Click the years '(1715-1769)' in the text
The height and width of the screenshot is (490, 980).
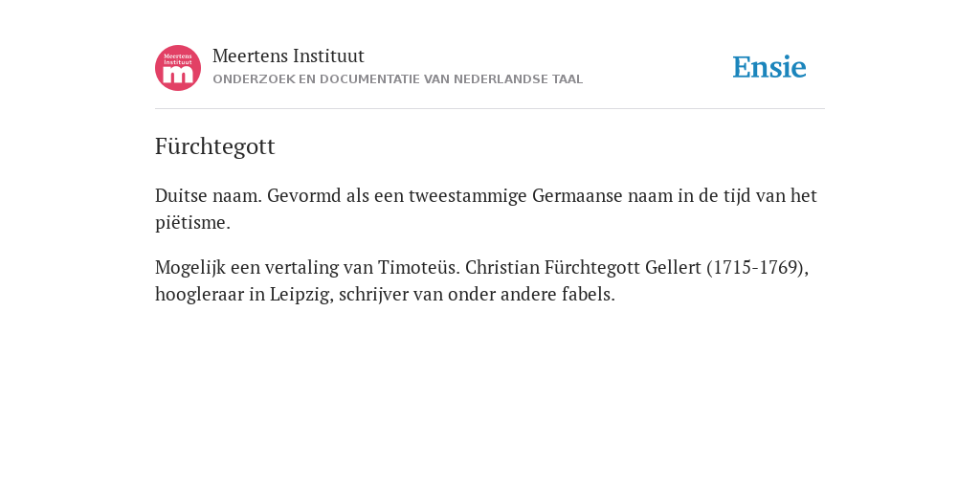click(758, 268)
